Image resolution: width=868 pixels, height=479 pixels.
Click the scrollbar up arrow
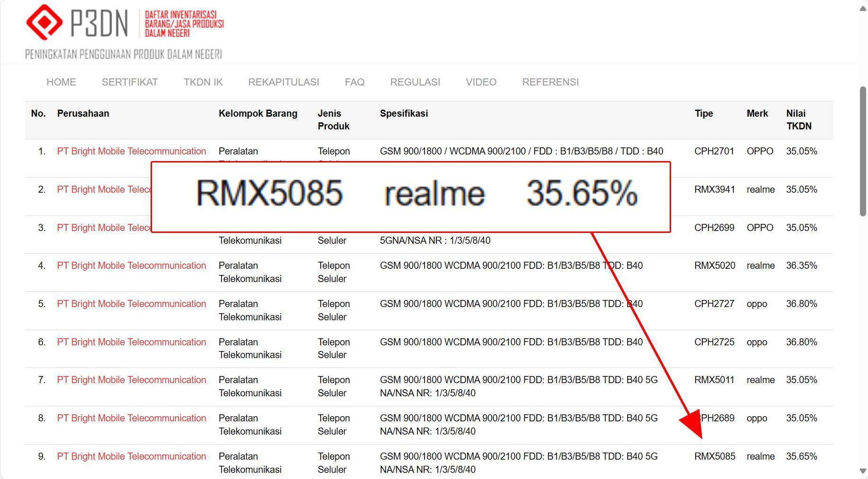pos(862,9)
